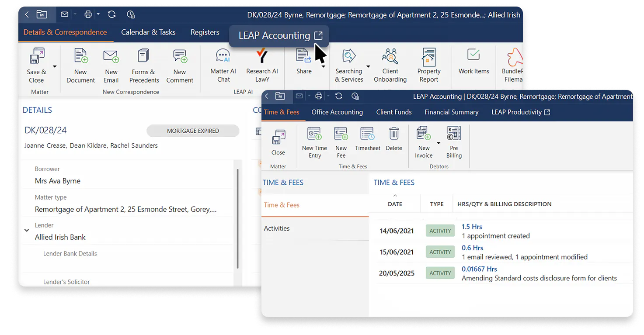Click the clock icon in the LEAP Accounting title bar

click(355, 96)
